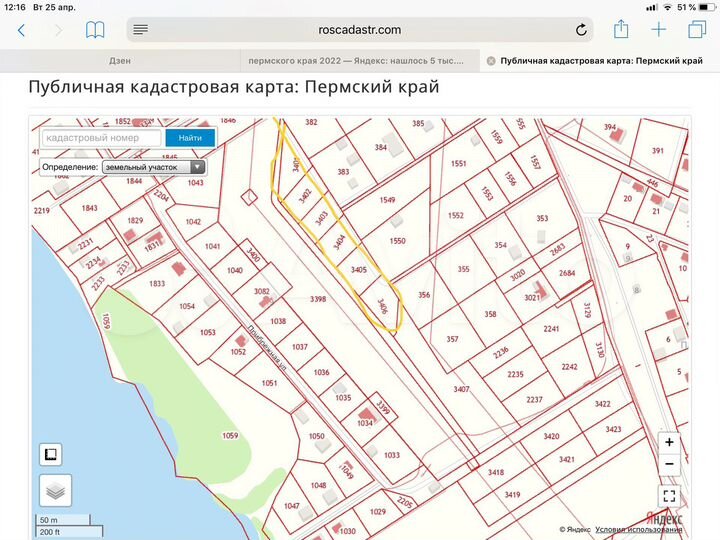The height and width of the screenshot is (540, 720).
Task: Add a new Safari tab
Action: pos(658,30)
